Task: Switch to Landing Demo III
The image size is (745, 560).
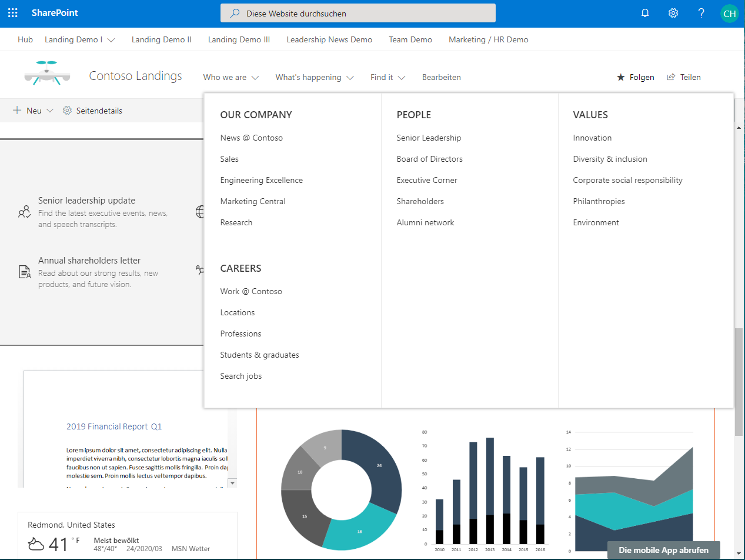Action: coord(239,39)
